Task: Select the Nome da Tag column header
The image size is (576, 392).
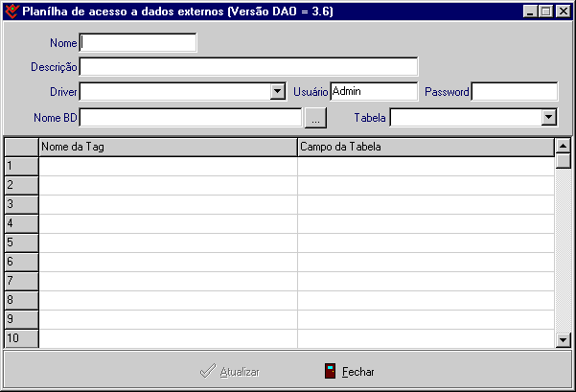Action: (x=168, y=147)
